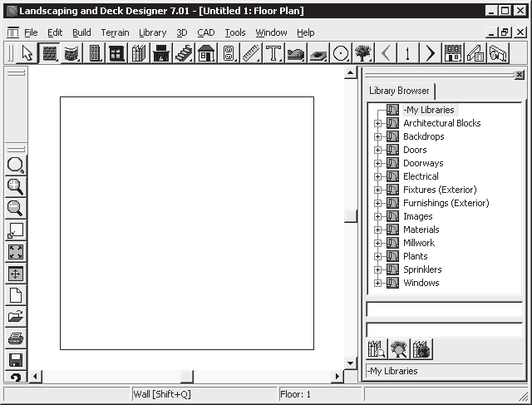The image size is (532, 405).
Task: Click the Open folder icon
Action: (16, 317)
